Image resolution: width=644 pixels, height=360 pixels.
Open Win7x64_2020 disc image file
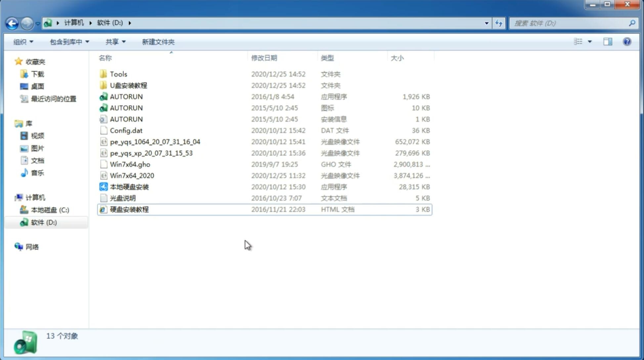click(132, 175)
